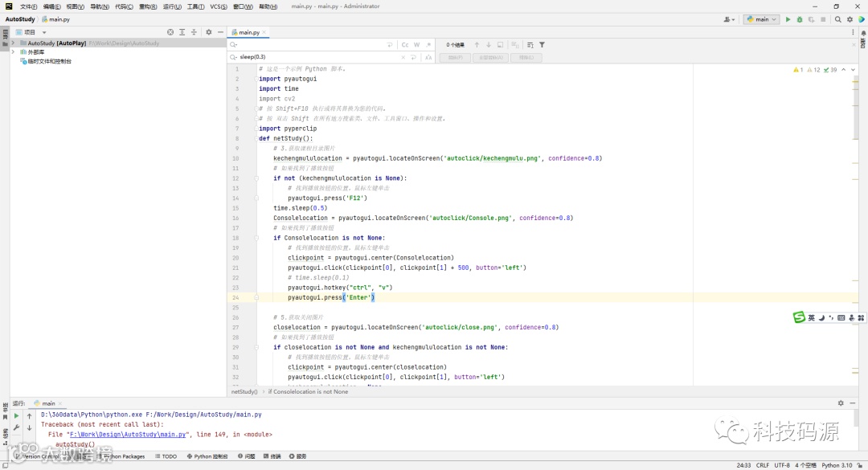Toggle the W whole words search option
The width and height of the screenshot is (868, 470).
[x=417, y=45]
